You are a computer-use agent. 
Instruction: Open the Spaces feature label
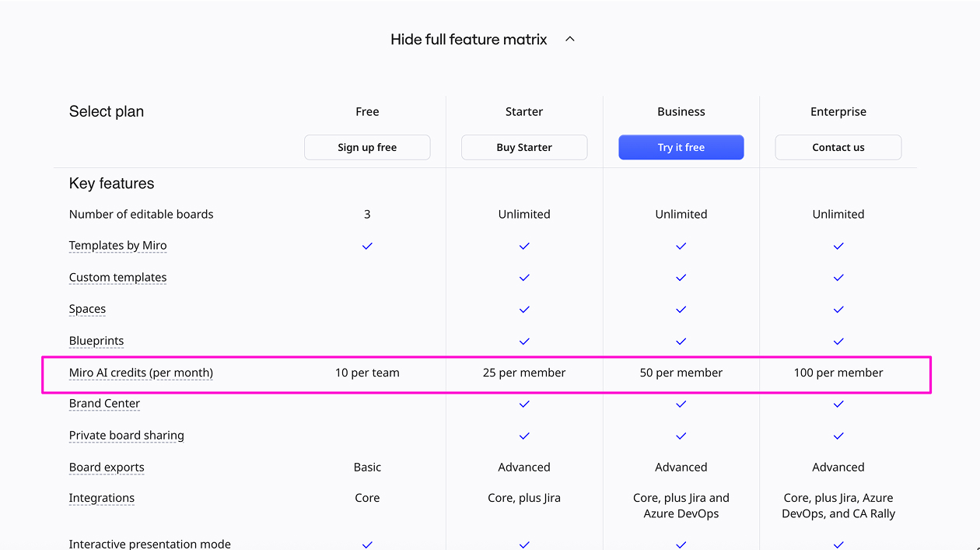coord(87,309)
